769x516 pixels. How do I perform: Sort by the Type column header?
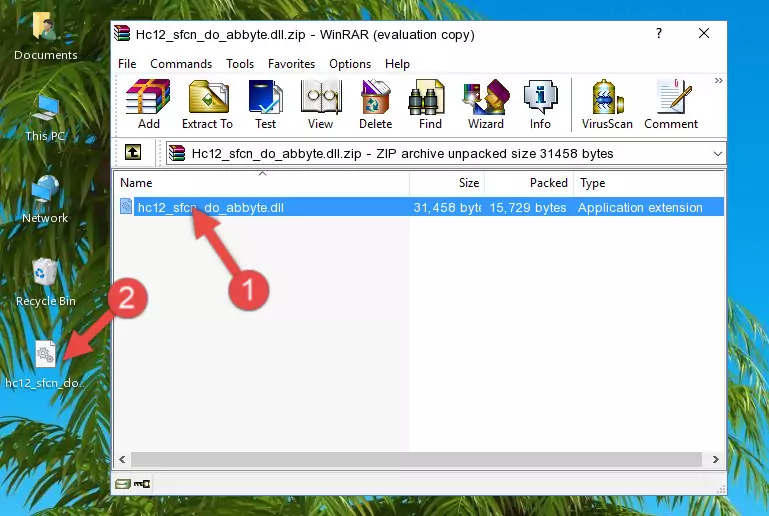[x=649, y=182]
